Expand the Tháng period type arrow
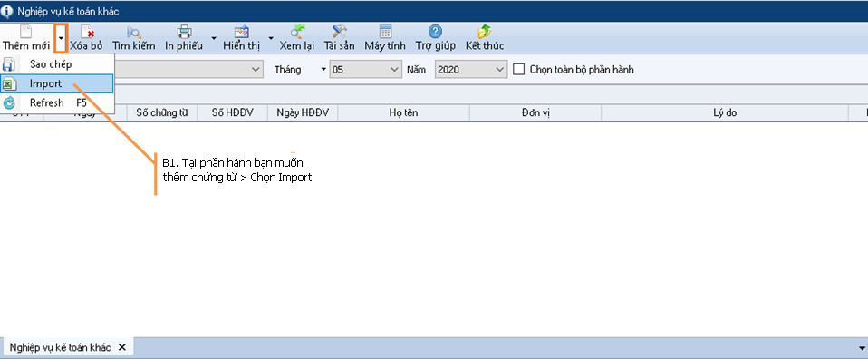 323,70
